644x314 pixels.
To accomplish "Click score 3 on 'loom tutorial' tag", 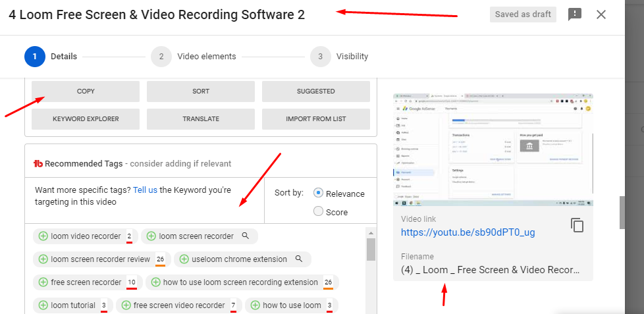I will pos(104,305).
